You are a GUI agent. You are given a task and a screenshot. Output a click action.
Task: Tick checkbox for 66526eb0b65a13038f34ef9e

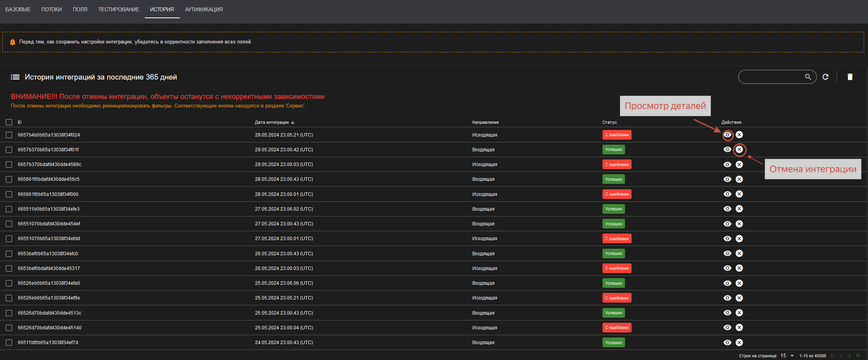tap(9, 298)
